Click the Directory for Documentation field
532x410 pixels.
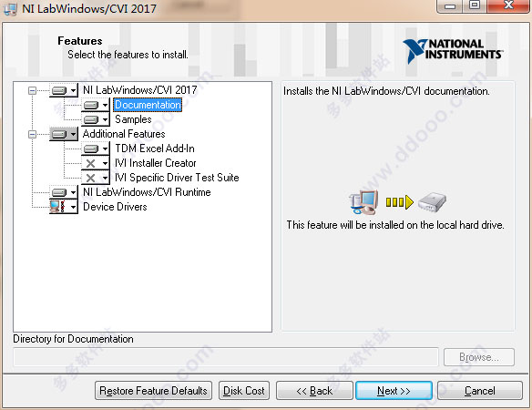point(226,357)
